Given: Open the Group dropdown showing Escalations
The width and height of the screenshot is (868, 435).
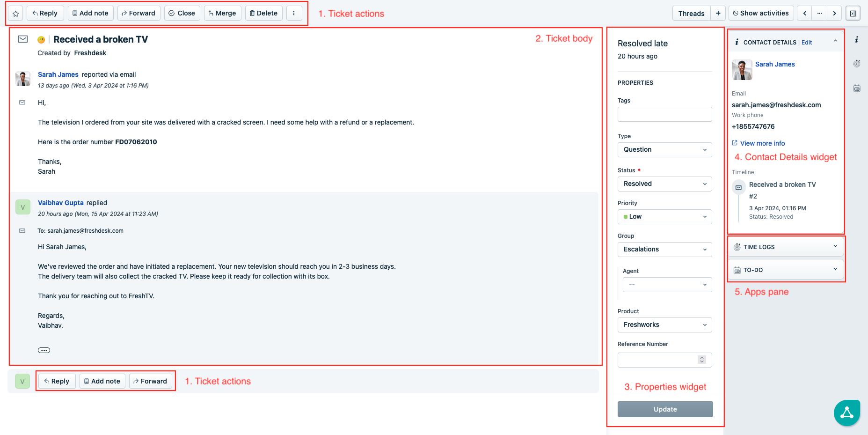Looking at the screenshot, I should pos(665,250).
